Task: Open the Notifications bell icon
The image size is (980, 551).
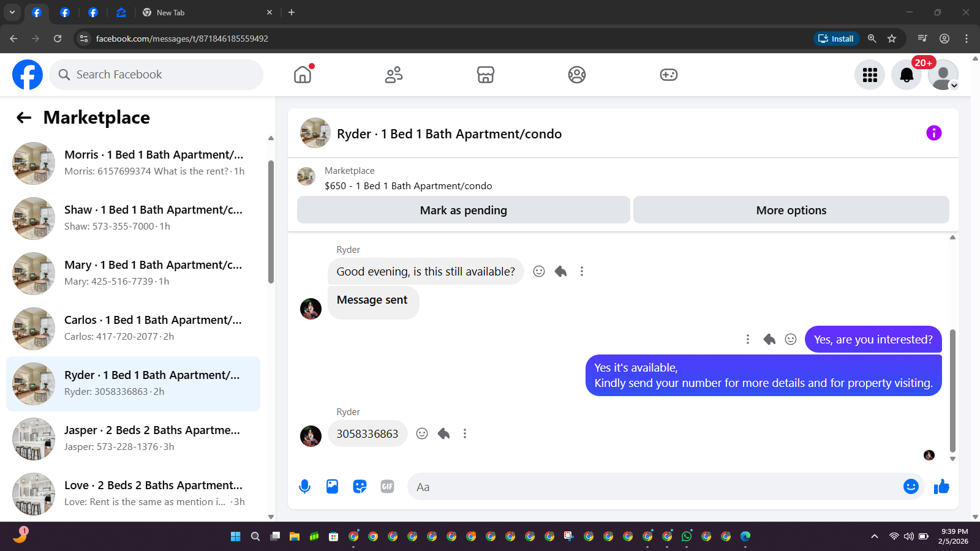Action: [x=907, y=75]
